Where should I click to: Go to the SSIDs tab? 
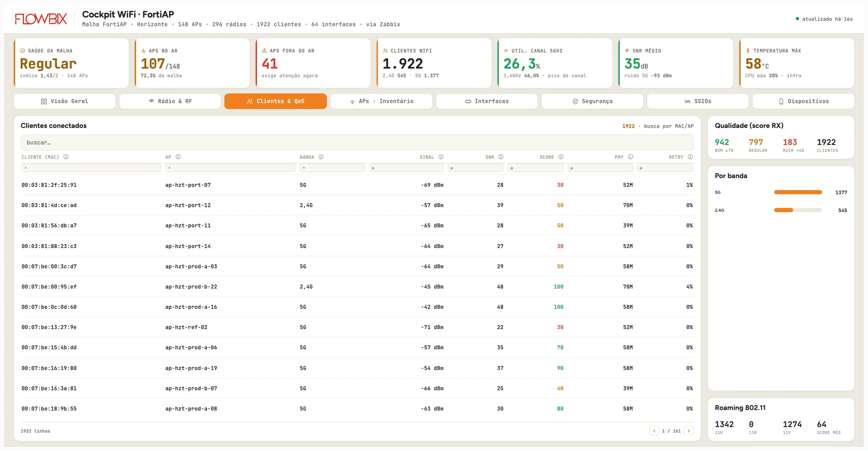tap(698, 101)
